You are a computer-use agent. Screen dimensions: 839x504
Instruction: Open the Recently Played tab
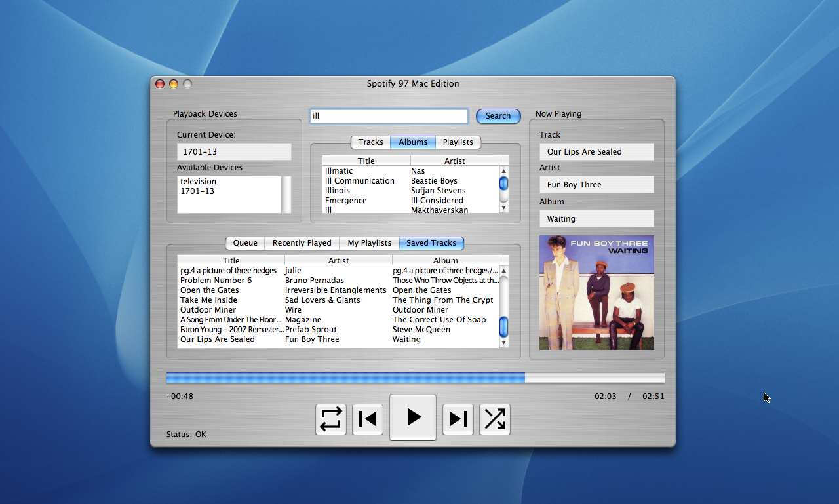302,243
